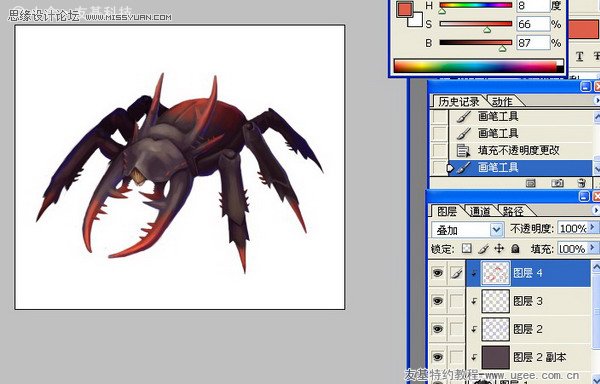Hide 图层 3 via eye icon
The image size is (600, 384).
(x=438, y=301)
